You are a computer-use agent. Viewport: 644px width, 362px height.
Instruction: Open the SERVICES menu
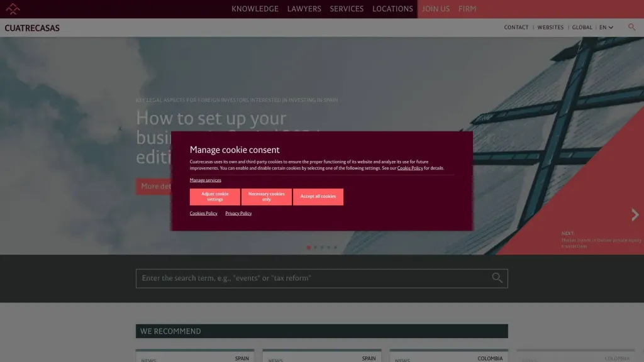pyautogui.click(x=347, y=9)
